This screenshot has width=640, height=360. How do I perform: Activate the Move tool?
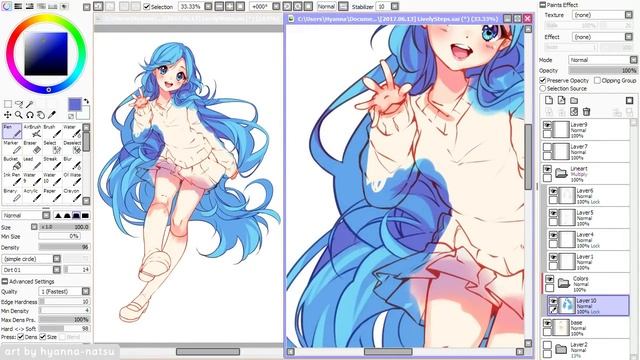8,115
